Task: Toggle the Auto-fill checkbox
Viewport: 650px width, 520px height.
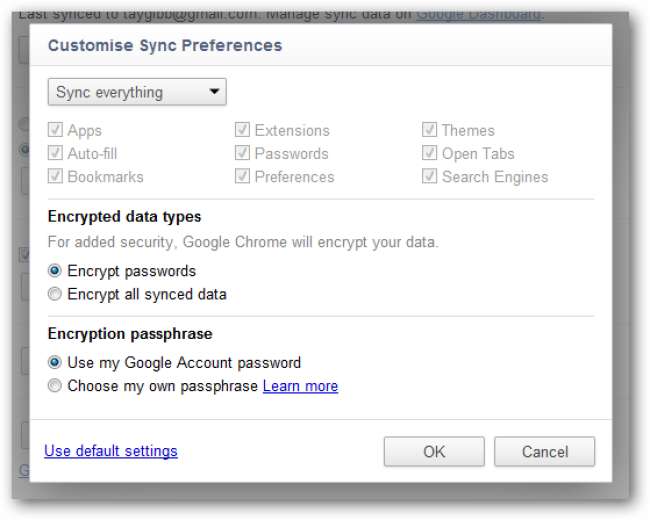Action: 56,153
